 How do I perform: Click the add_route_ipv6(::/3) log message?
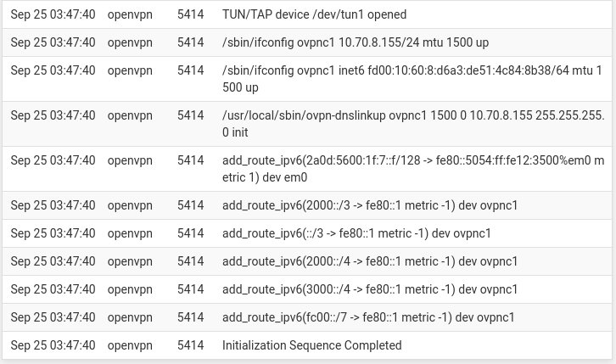[356, 233]
